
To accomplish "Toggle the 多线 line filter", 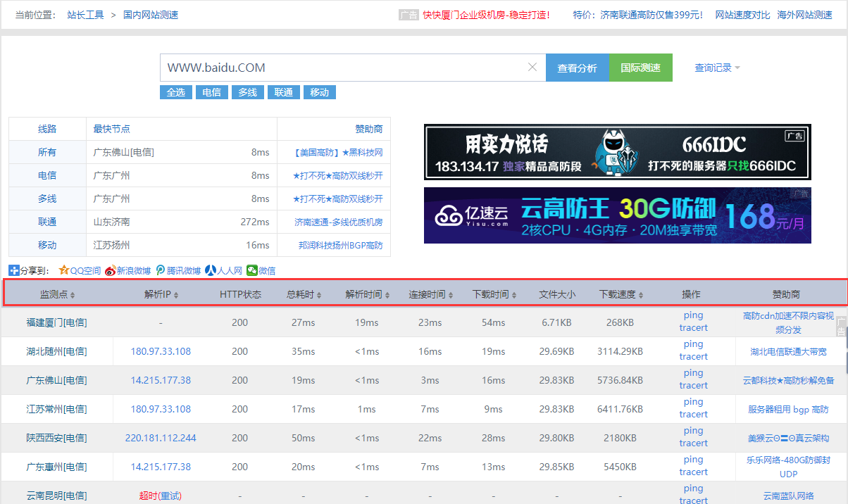I will tap(247, 92).
